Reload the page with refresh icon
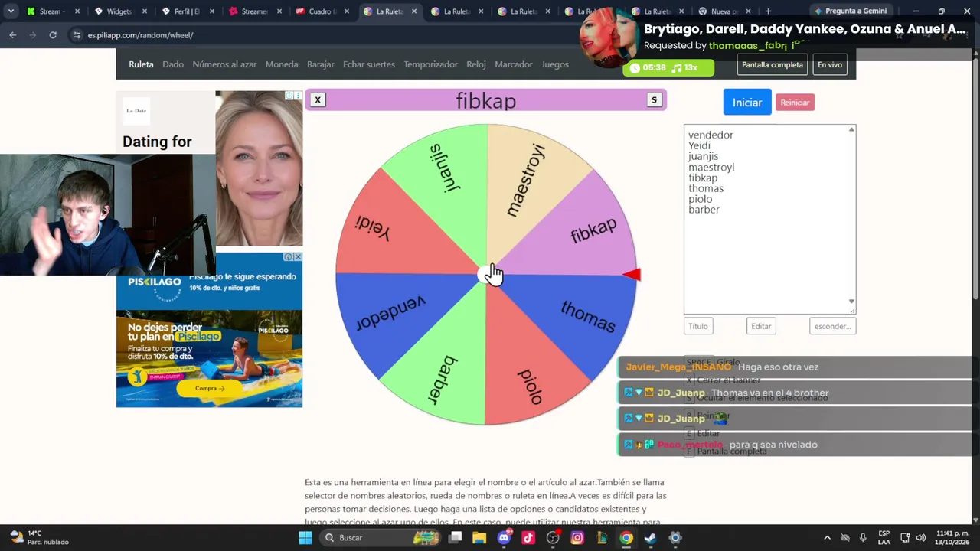Image resolution: width=980 pixels, height=551 pixels. coord(53,35)
